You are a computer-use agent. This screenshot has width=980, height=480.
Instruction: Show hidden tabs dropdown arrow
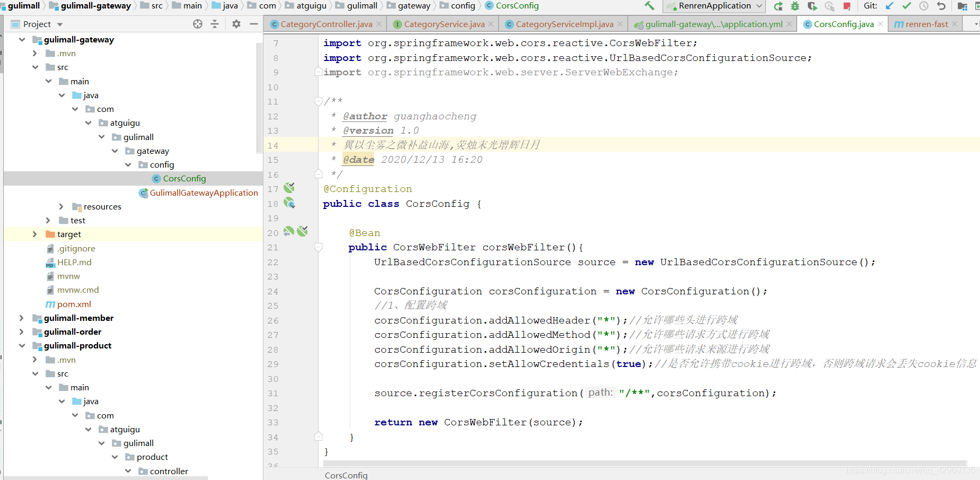pos(976,24)
